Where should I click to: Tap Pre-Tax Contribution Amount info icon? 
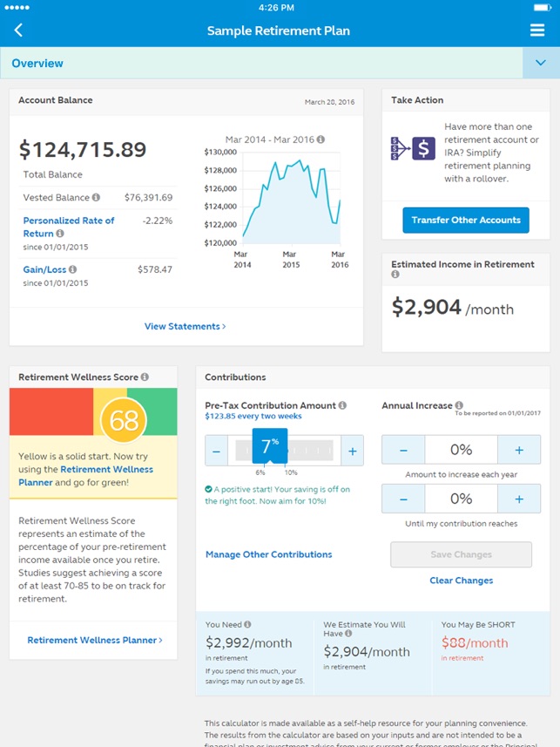point(342,405)
